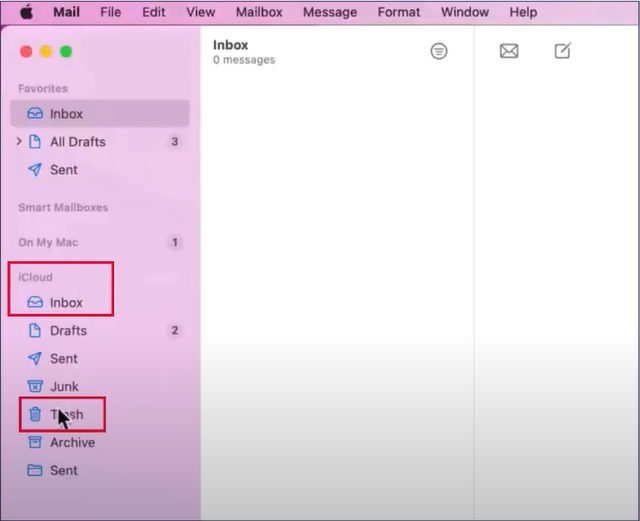Screen dimensions: 640x521
Task: Click the Smart Mailboxes section header
Action: pyautogui.click(x=63, y=207)
